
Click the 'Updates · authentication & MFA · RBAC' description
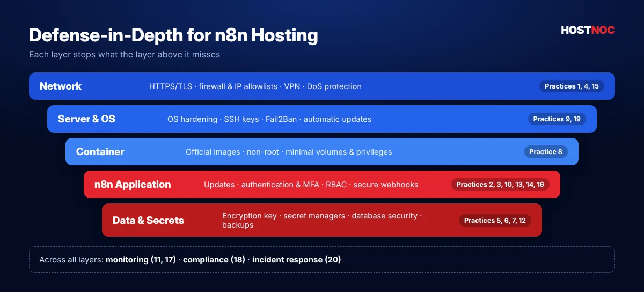tap(311, 185)
